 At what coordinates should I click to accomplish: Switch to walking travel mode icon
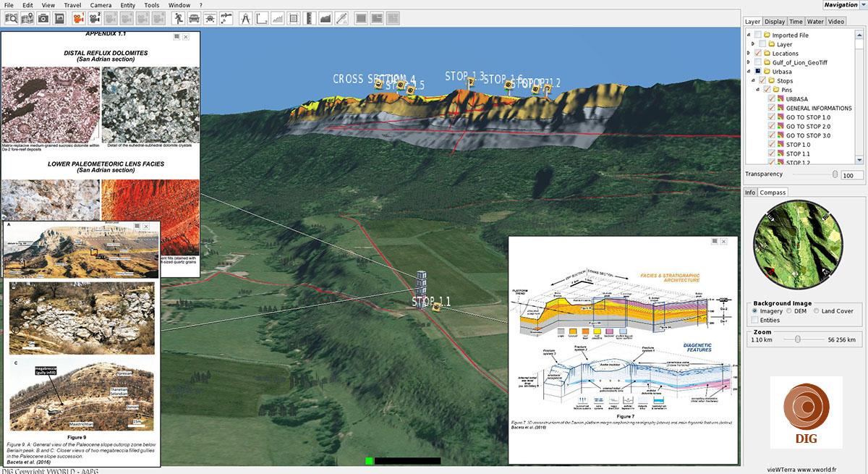click(179, 18)
